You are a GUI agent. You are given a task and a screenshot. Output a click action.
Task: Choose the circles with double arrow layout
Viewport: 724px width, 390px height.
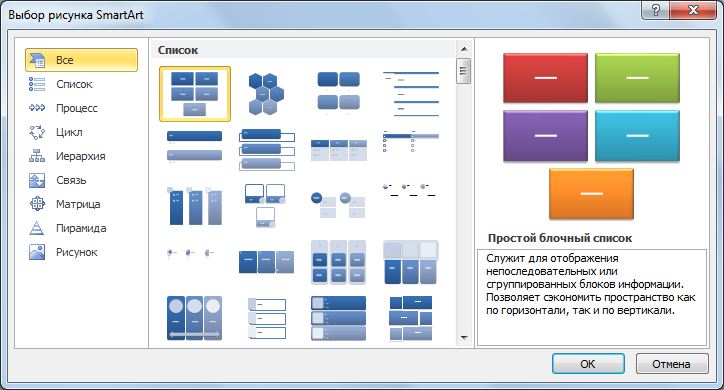coord(194,318)
